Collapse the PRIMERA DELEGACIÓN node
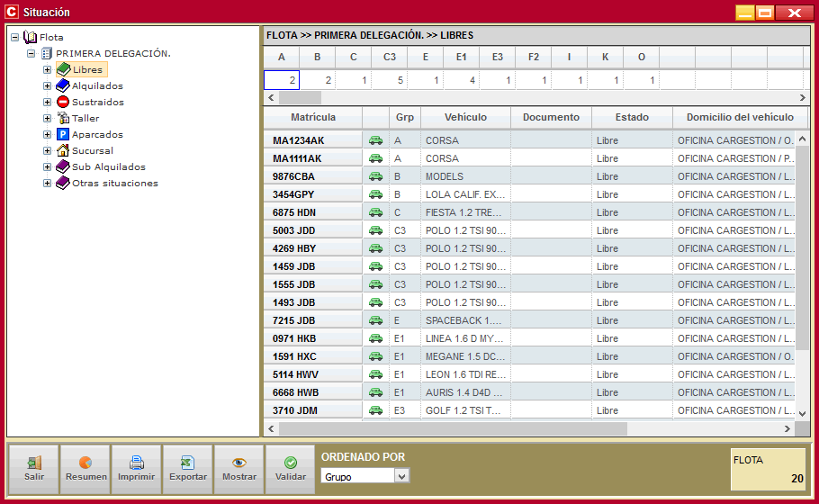The image size is (819, 504). tap(31, 54)
